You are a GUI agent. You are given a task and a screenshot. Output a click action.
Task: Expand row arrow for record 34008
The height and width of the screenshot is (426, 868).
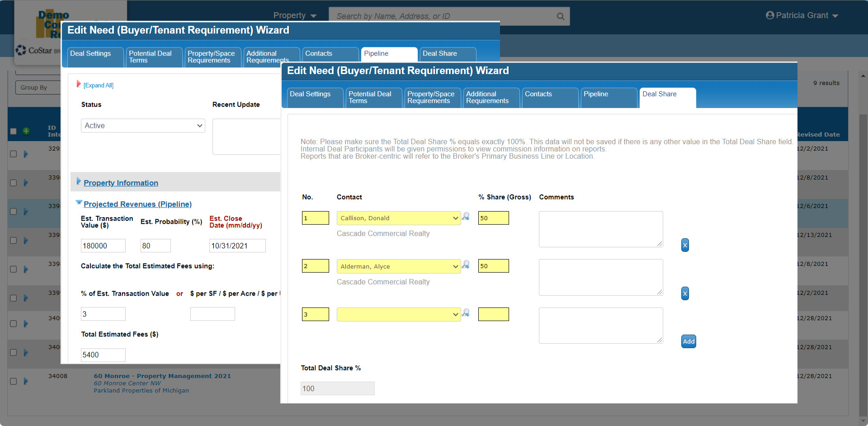click(26, 381)
